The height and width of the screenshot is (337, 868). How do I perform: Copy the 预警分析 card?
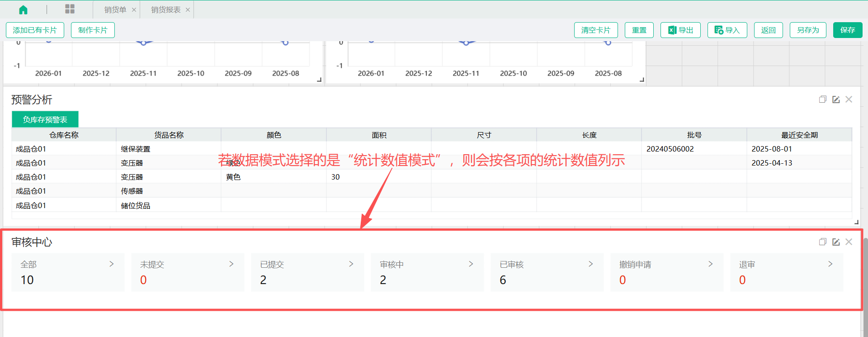(x=822, y=100)
